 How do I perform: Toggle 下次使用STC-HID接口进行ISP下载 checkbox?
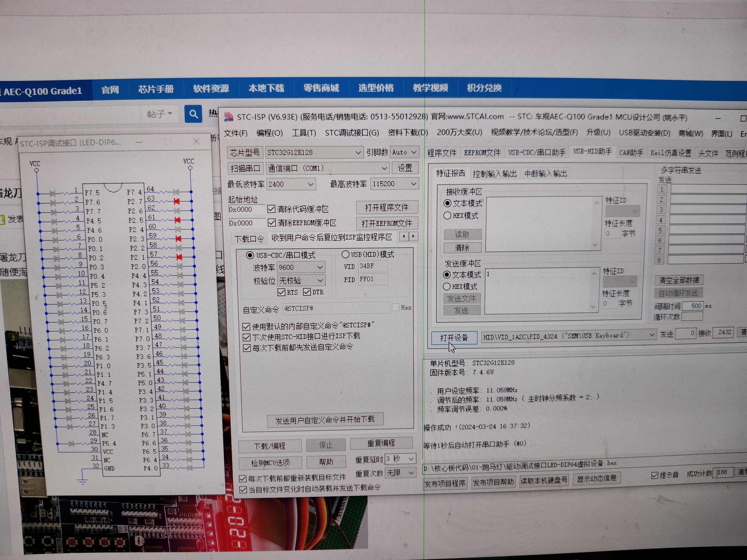pos(247,337)
